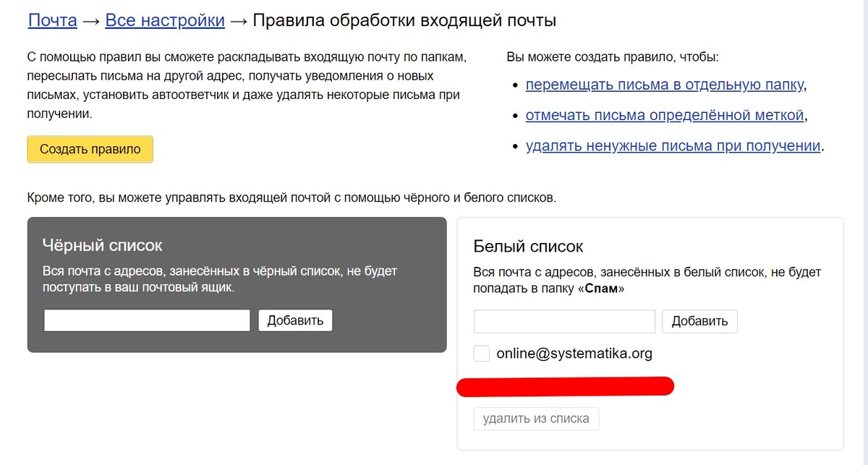Viewport: 868px width, 465px height.
Task: Click the Правила обработки входящей почты title
Action: pos(404,20)
